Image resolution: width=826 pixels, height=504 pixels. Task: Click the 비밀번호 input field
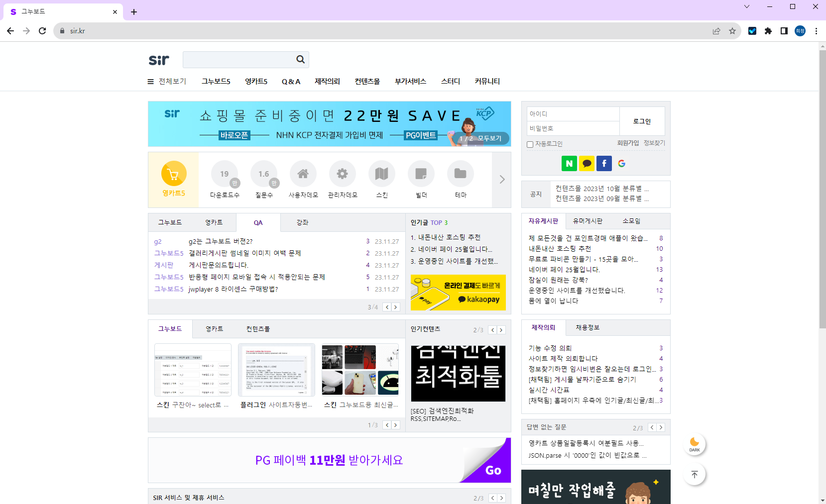pos(573,128)
